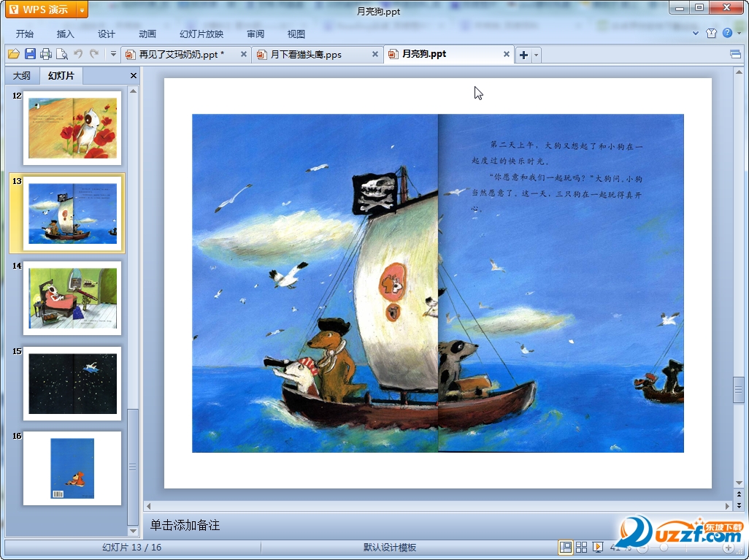The image size is (749, 560).
Task: Switch to the 月下看猫头鹰.pps document tab
Action: [306, 55]
